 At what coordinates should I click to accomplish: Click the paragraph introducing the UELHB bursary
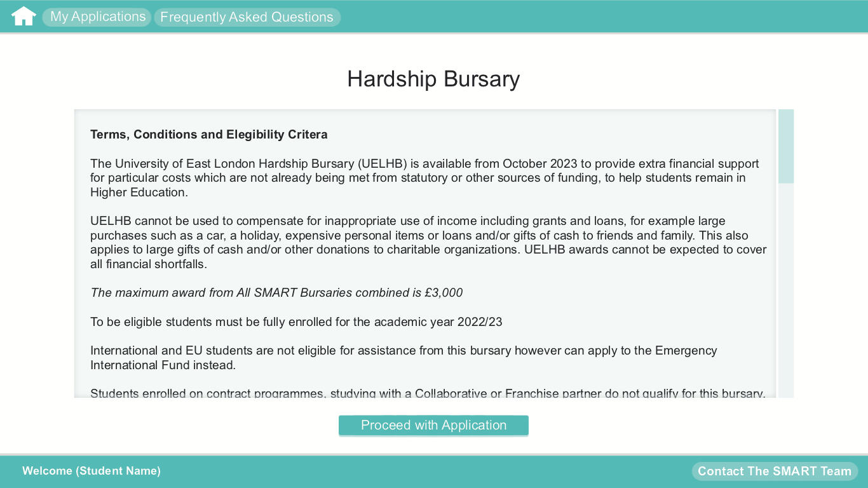(424, 178)
